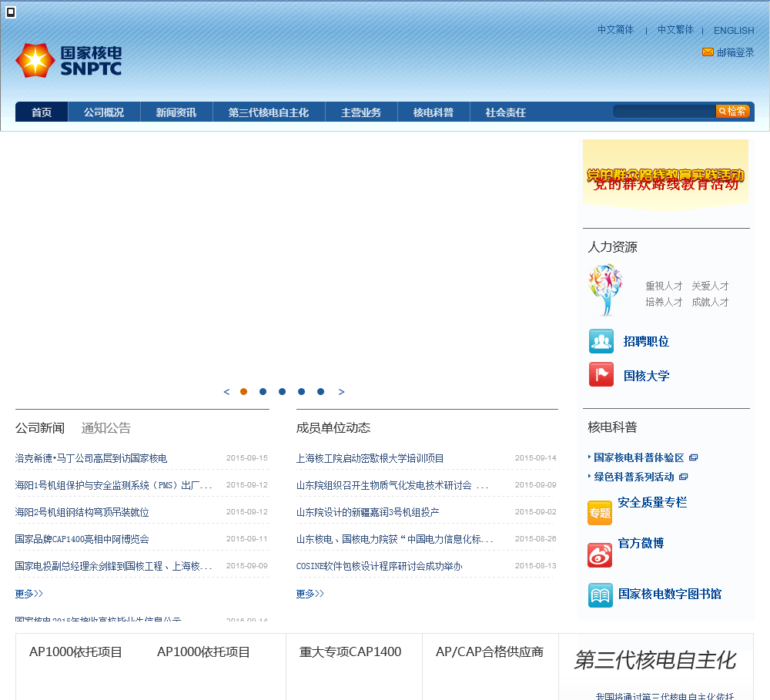Click the 第三代核电自主化 heading at bottom right

[655, 660]
